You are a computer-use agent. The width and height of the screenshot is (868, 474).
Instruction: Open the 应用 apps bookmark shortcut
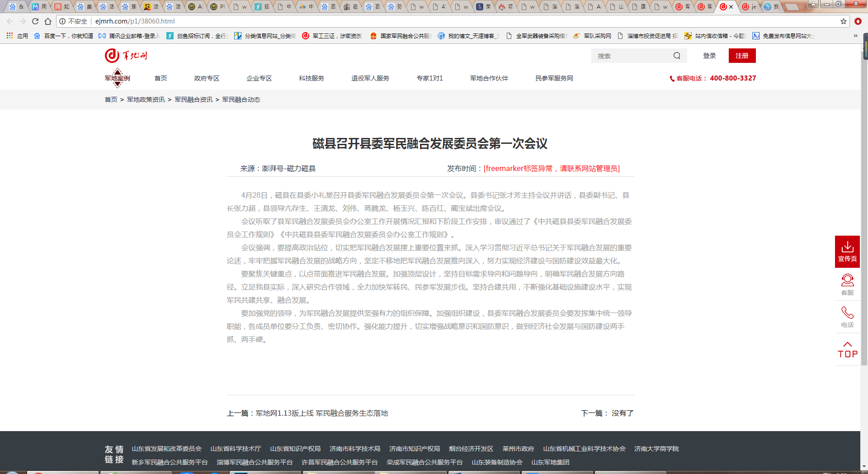pos(17,36)
